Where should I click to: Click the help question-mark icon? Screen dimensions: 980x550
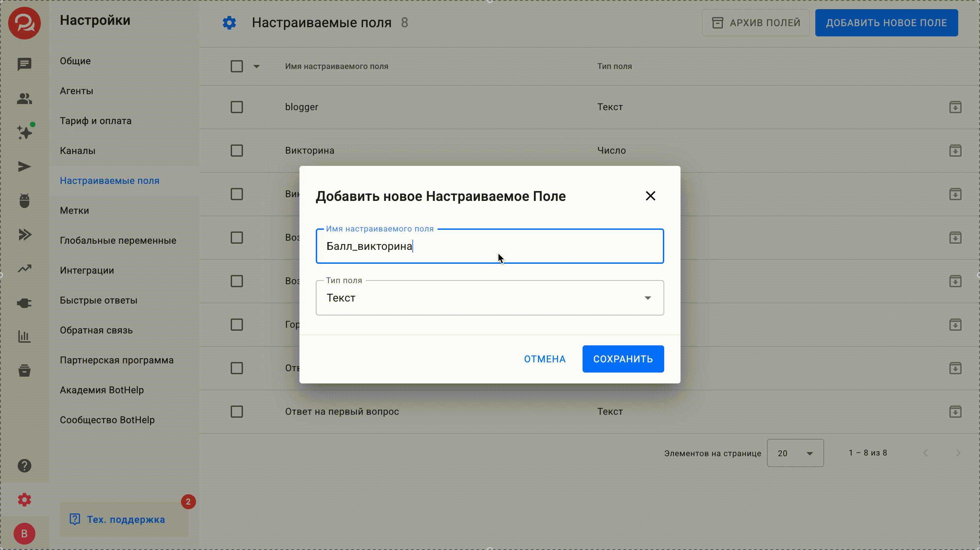click(x=24, y=466)
